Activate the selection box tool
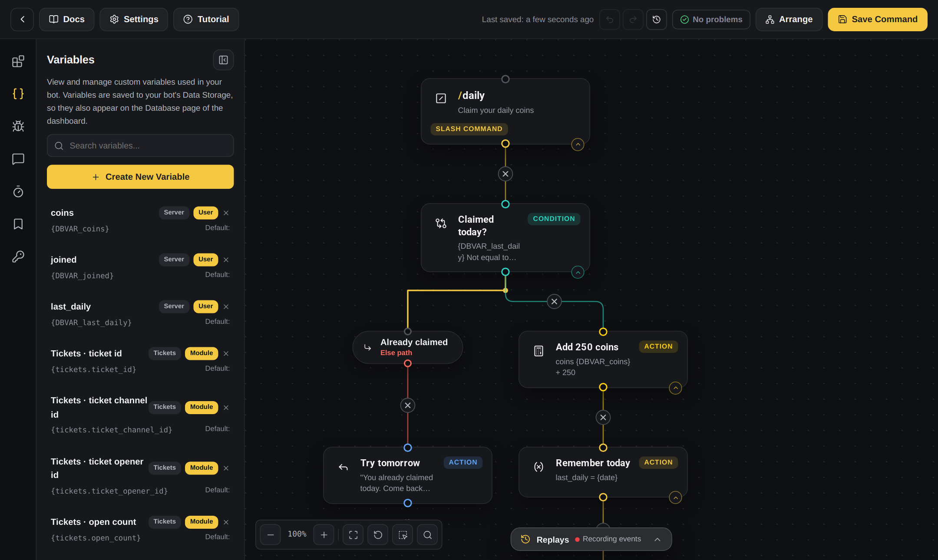 pos(403,535)
